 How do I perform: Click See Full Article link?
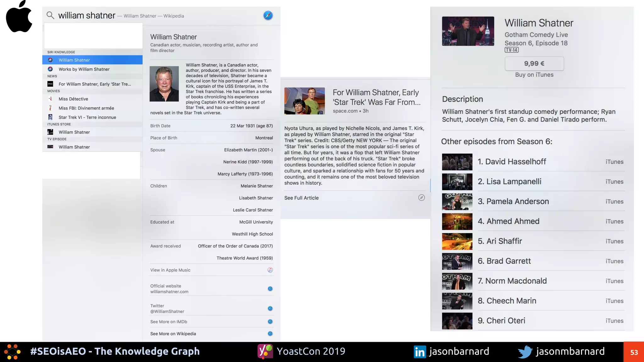(x=302, y=198)
